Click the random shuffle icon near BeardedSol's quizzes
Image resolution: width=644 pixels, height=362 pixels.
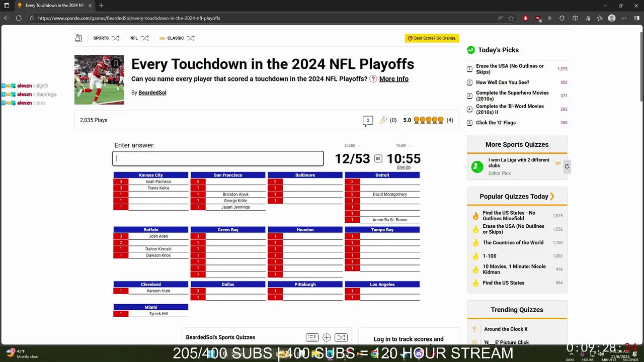pos(341,337)
